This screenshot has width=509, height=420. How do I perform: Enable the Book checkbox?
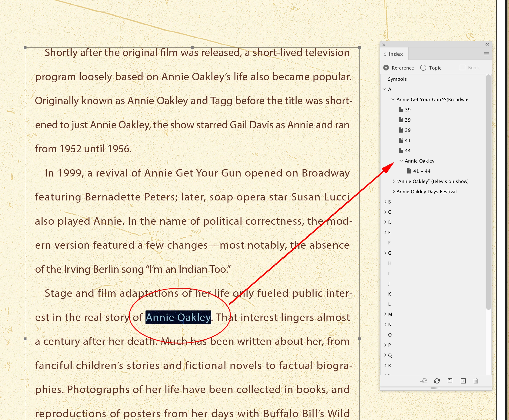[462, 67]
